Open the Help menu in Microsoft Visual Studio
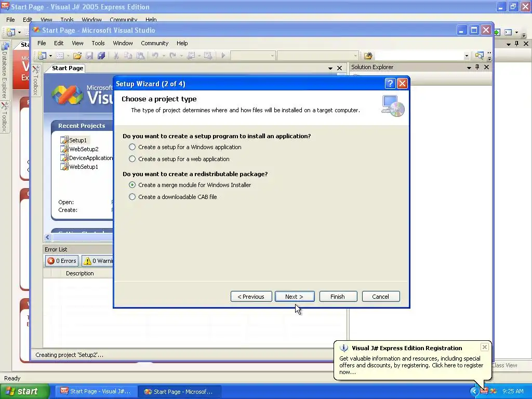This screenshot has height=399, width=532. (x=182, y=43)
